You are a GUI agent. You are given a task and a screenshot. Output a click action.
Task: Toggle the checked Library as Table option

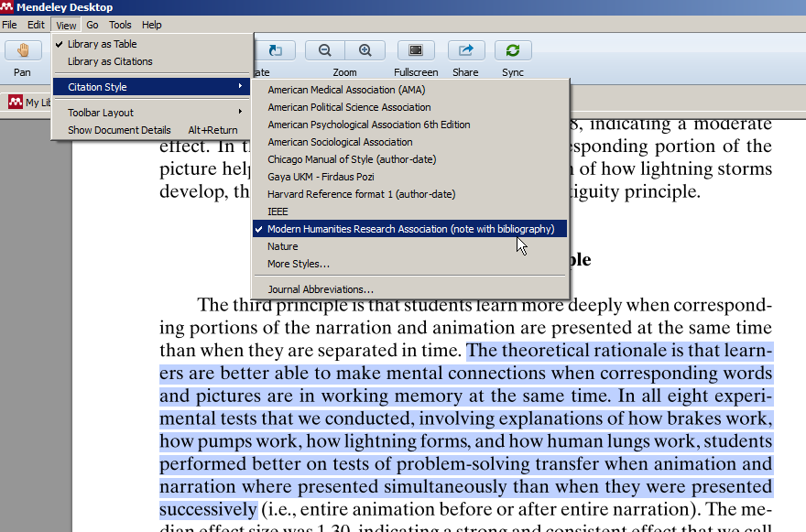click(x=152, y=44)
